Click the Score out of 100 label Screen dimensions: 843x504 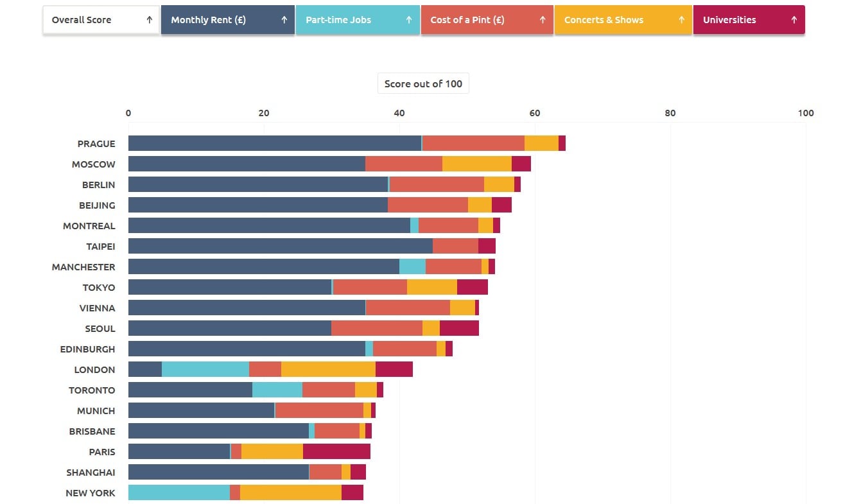[x=423, y=84]
